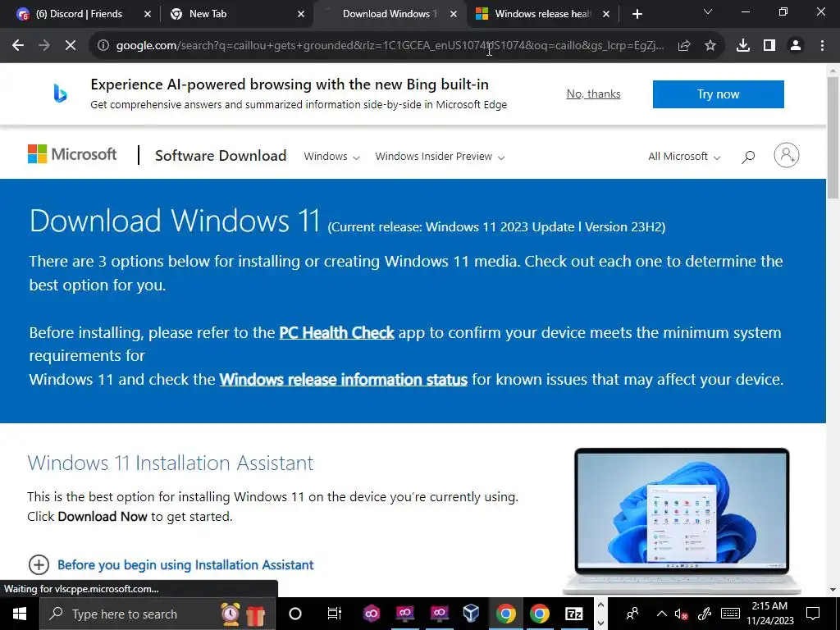The image size is (840, 630).
Task: Open the PC Health Check link
Action: click(336, 333)
